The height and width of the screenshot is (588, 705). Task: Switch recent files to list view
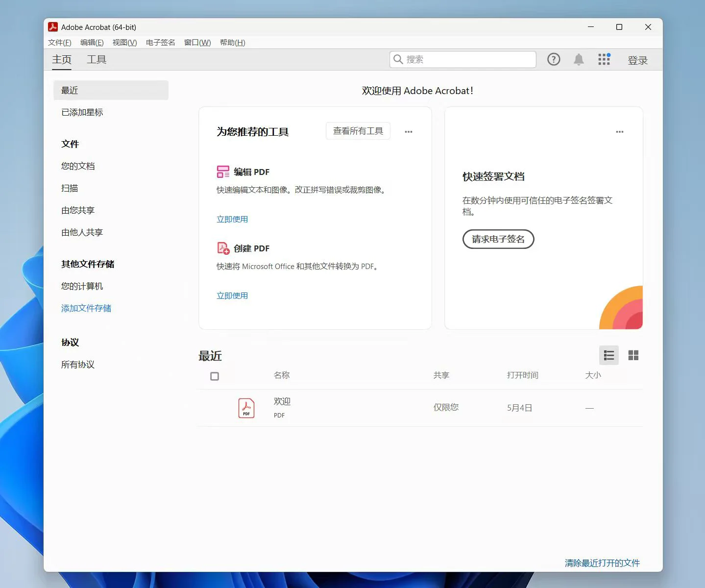[x=609, y=355]
